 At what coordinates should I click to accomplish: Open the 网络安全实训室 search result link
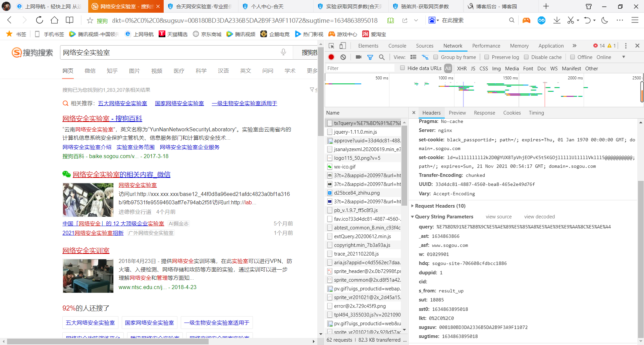coord(86,250)
